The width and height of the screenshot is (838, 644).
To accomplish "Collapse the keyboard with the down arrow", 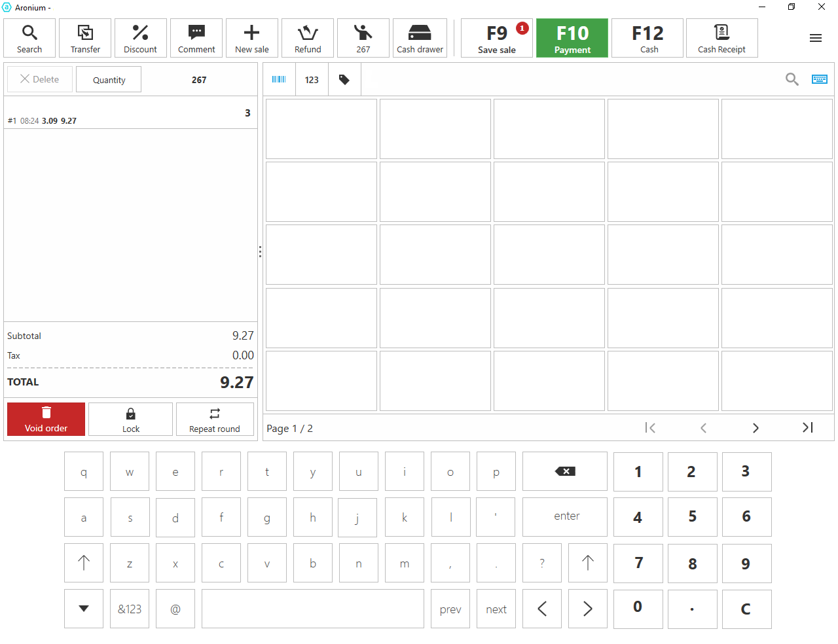I will click(x=84, y=609).
